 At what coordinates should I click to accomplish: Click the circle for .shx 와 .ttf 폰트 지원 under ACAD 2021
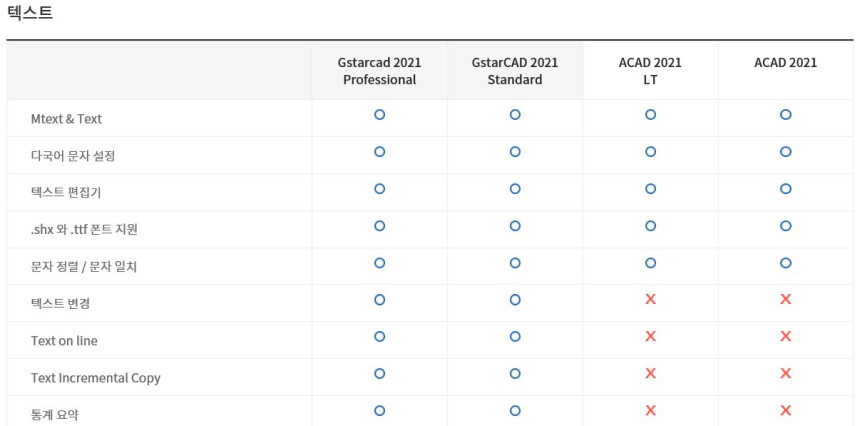785,226
